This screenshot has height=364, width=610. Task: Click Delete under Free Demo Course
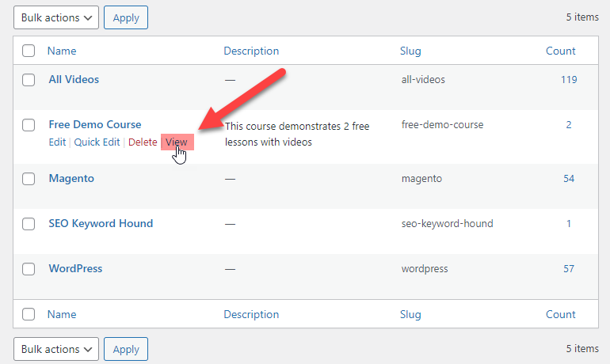(x=143, y=142)
